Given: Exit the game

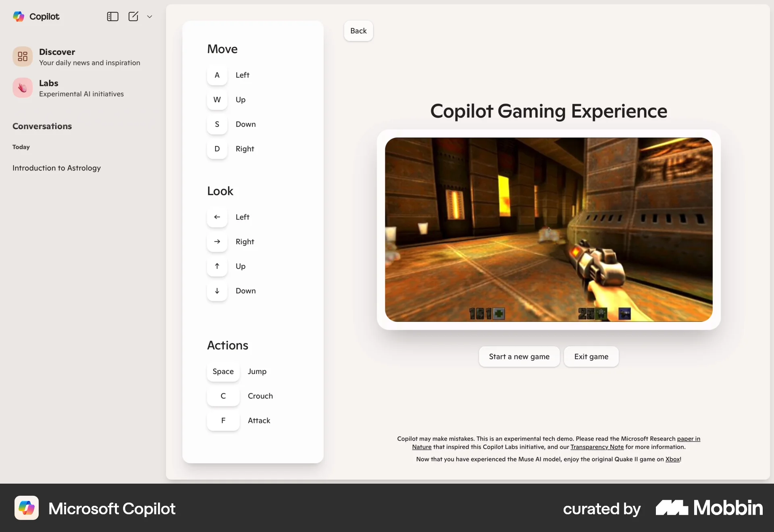Looking at the screenshot, I should [x=591, y=357].
